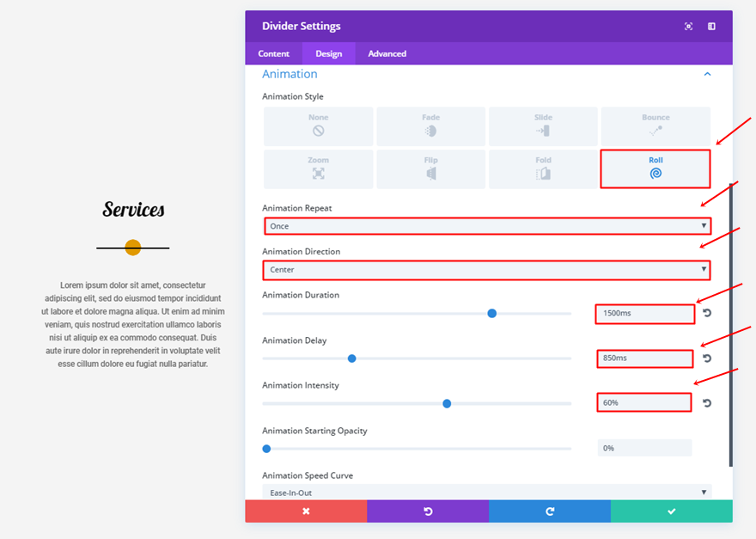Viewport: 756px width, 539px height.
Task: Click the snap modal to sidebar icon
Action: pyautogui.click(x=711, y=27)
